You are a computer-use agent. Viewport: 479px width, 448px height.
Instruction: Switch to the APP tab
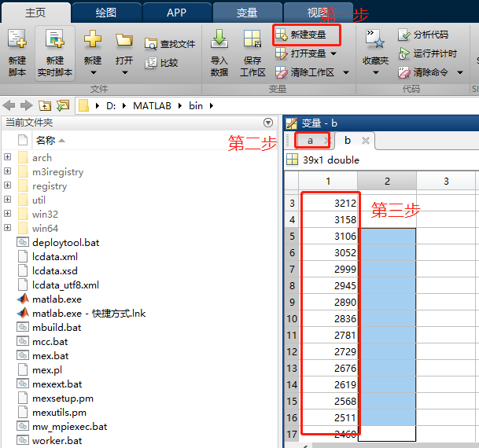pos(176,13)
